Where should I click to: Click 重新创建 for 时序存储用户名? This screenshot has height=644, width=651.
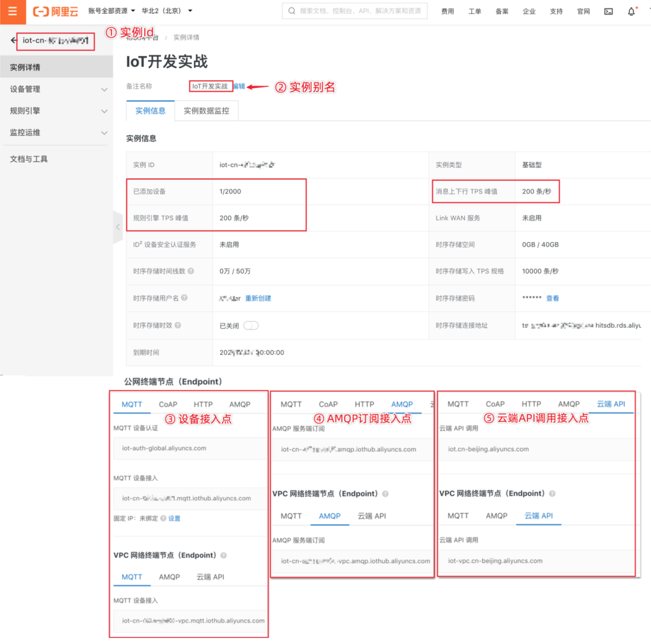pos(258,298)
